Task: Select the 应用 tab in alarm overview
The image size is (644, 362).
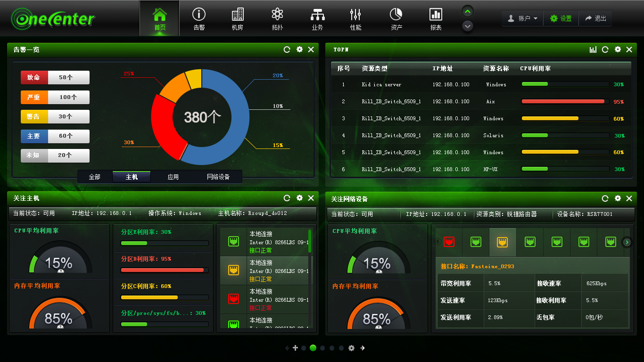Action: coord(173,177)
